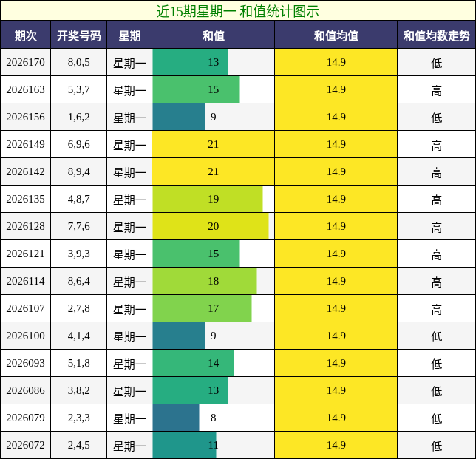Click the 星期 column header
The height and width of the screenshot is (459, 476).
tap(129, 35)
